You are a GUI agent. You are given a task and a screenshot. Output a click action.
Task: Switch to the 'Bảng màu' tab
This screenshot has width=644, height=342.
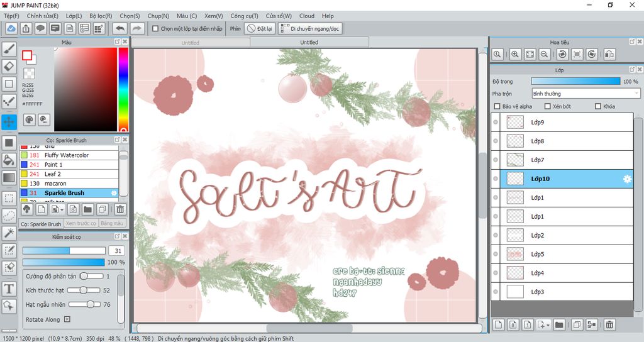coord(112,224)
